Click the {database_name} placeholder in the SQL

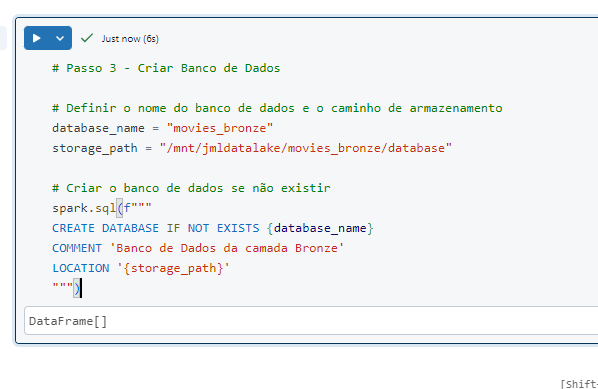[320, 228]
